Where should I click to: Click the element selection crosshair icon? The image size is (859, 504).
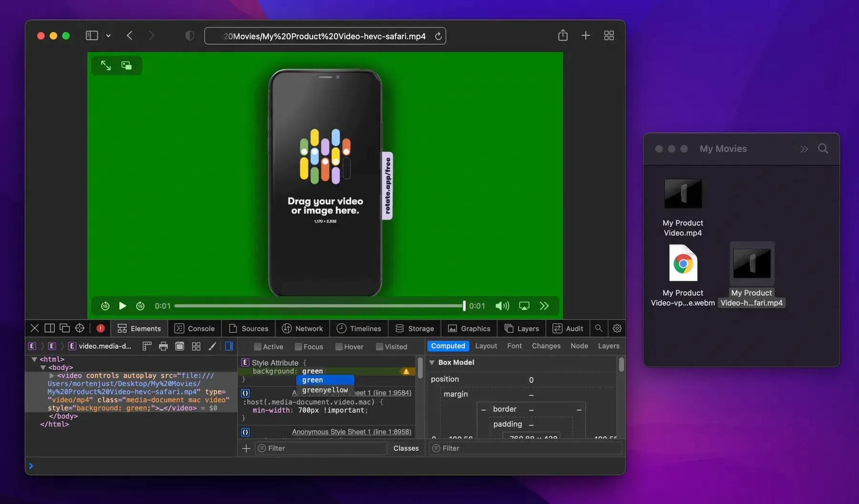pos(80,328)
